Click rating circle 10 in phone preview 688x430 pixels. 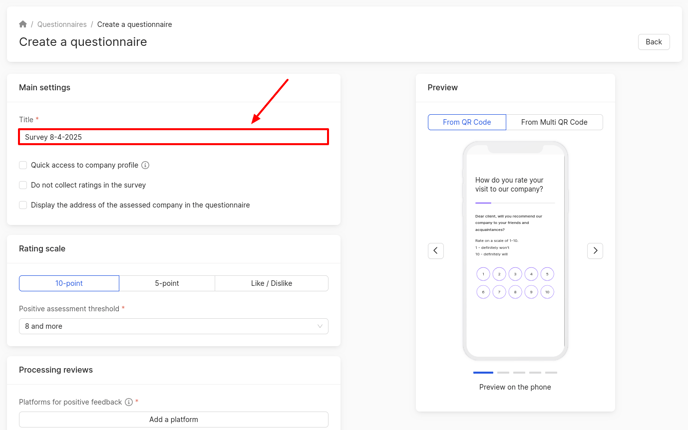(547, 292)
